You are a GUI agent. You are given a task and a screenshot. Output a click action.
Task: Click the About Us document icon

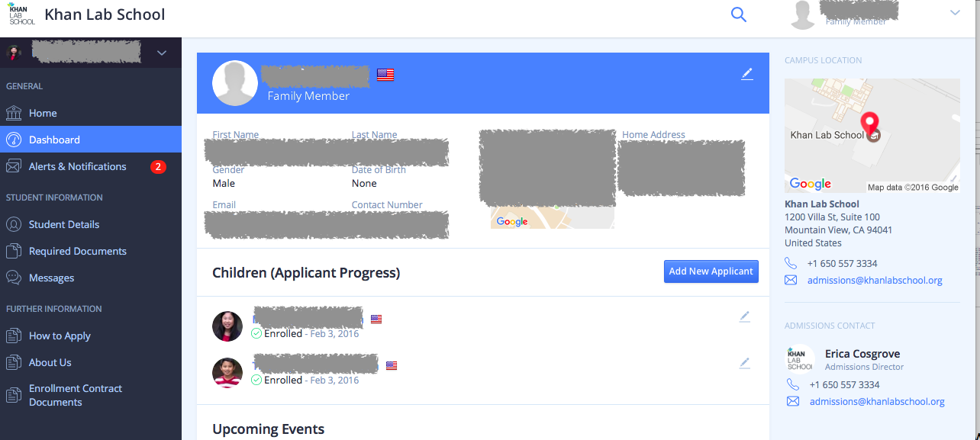[14, 362]
